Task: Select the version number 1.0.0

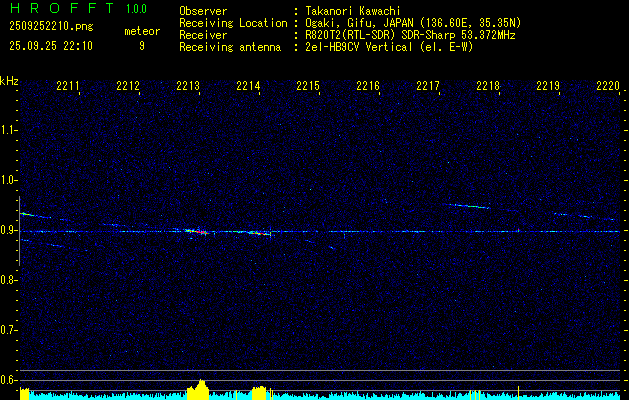Action: point(136,8)
